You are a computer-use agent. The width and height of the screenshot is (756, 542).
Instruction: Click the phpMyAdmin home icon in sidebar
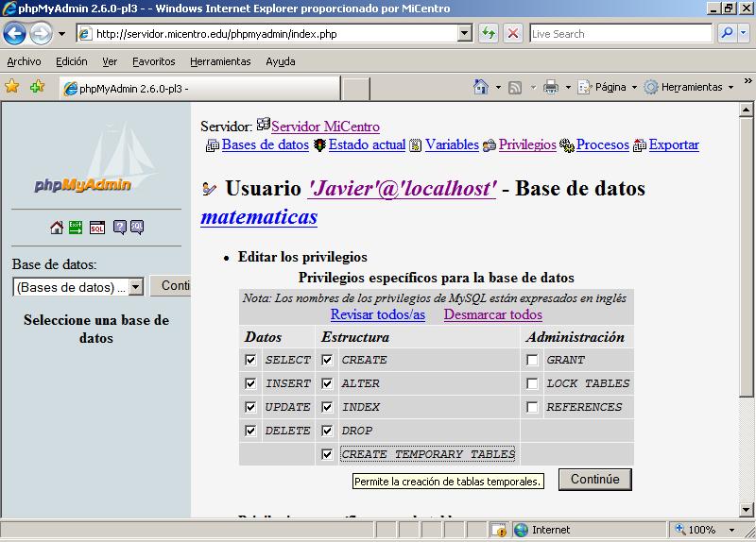point(57,228)
